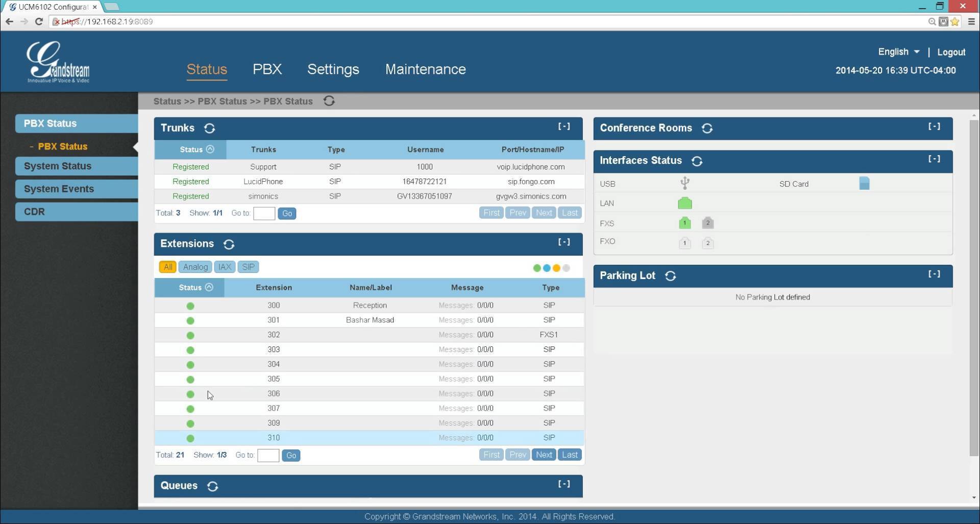Filter extensions by Analog type
The width and height of the screenshot is (980, 524).
pyautogui.click(x=195, y=267)
